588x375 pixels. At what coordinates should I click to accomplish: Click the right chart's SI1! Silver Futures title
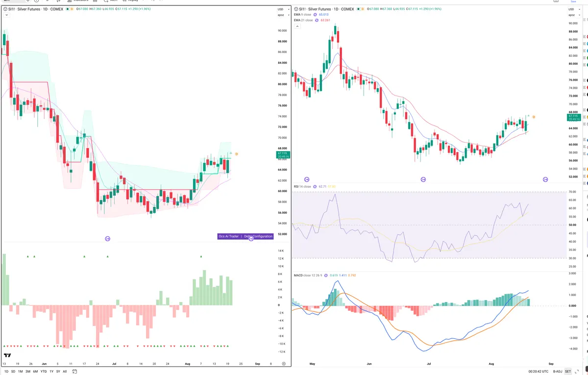tap(326, 9)
